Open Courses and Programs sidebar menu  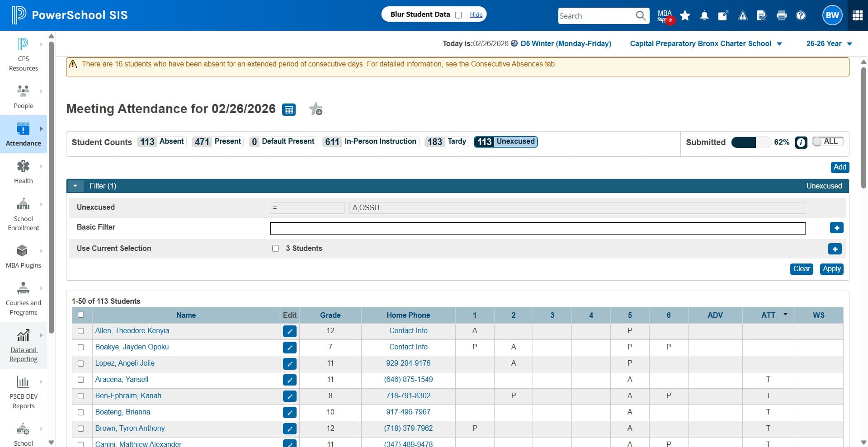(24, 299)
